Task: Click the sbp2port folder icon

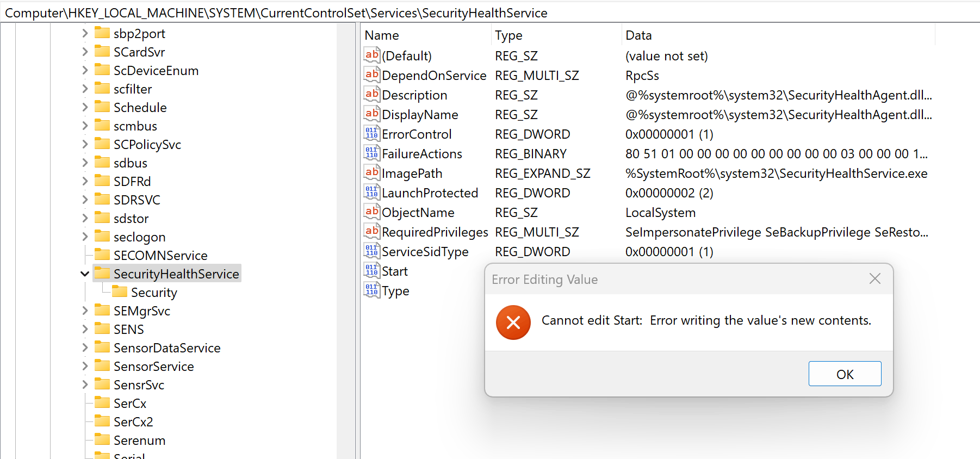Action: (x=102, y=33)
